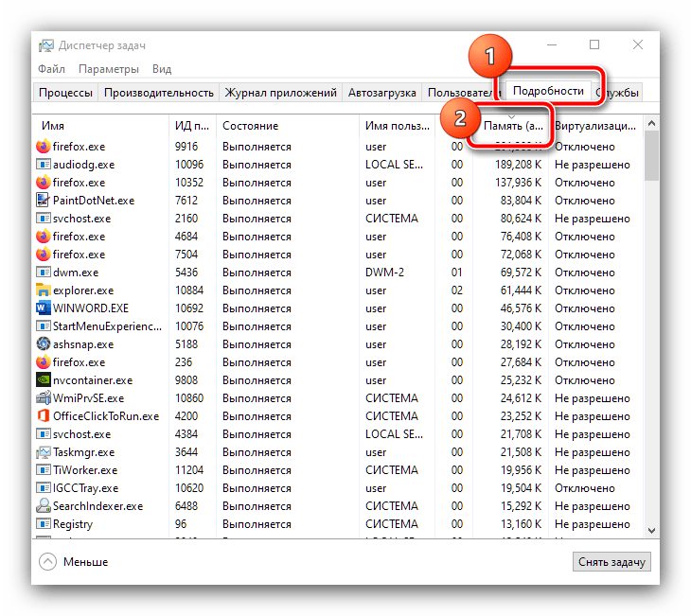Sort by the Имя column header

click(101, 126)
